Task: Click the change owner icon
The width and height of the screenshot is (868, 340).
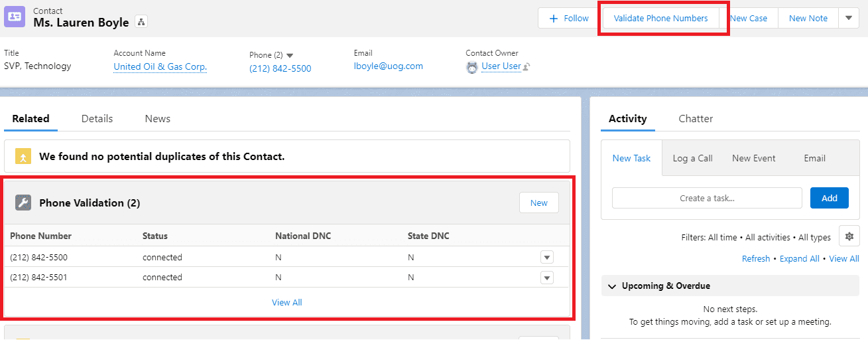Action: [527, 67]
